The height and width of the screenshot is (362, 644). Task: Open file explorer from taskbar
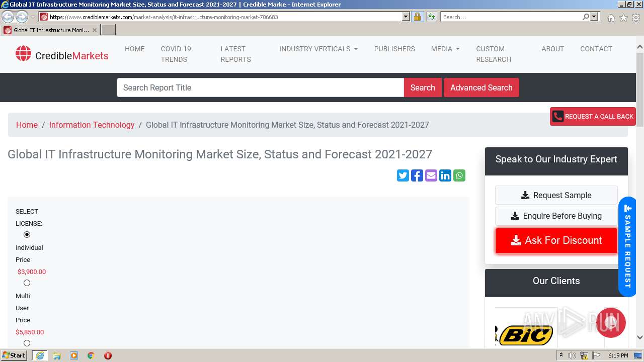pos(57,355)
